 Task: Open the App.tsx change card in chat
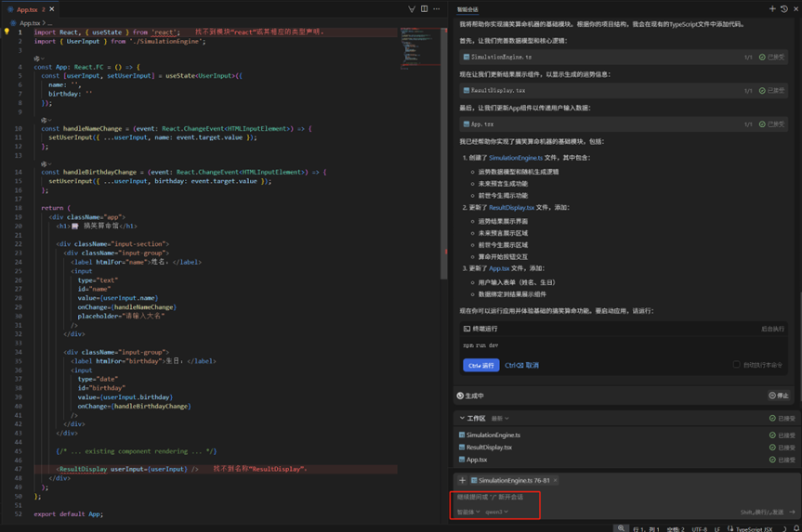tap(623, 124)
